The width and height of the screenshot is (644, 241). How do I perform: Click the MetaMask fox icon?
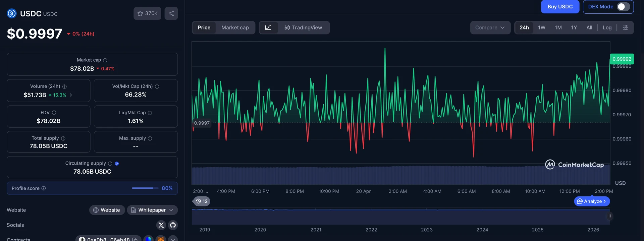click(x=161, y=239)
